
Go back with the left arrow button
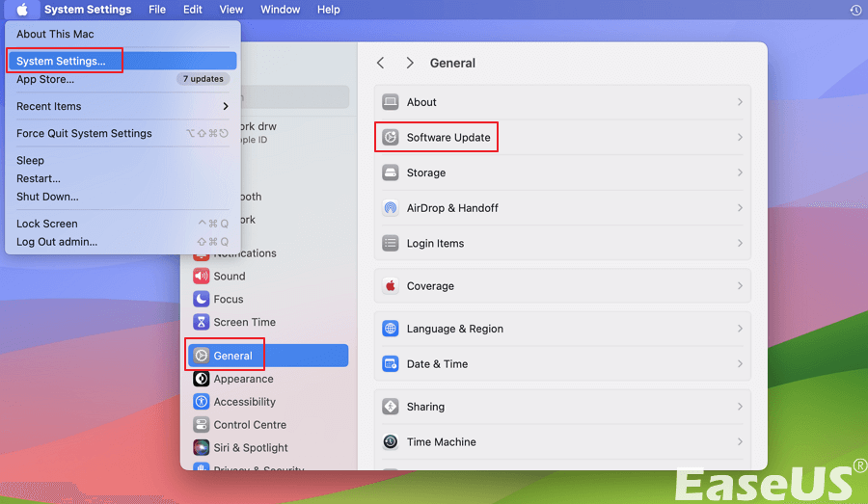[x=381, y=63]
